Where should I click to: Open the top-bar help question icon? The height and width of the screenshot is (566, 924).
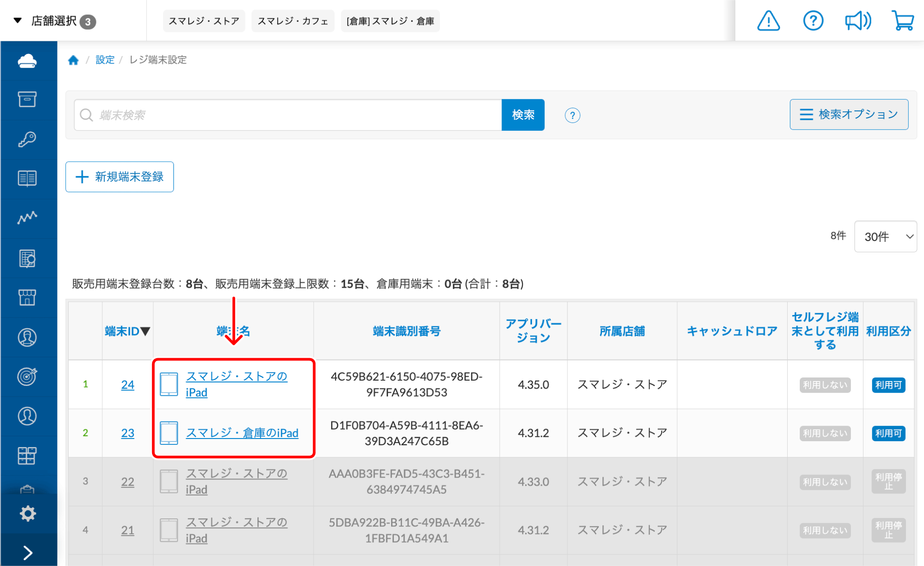click(813, 21)
